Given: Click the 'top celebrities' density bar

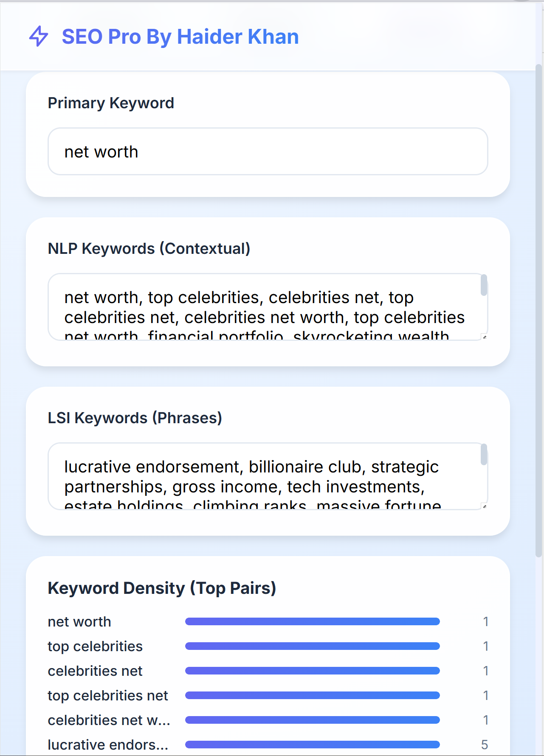Looking at the screenshot, I should click(312, 646).
